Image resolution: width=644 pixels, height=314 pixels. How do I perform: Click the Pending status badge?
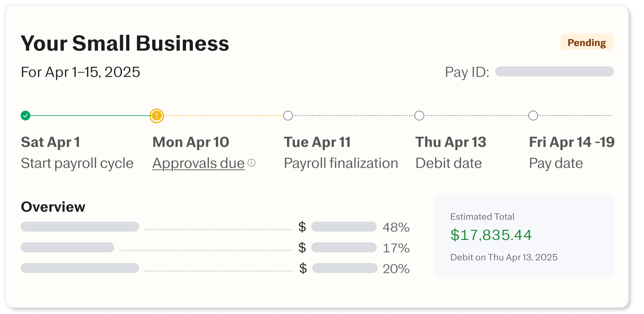pyautogui.click(x=587, y=43)
